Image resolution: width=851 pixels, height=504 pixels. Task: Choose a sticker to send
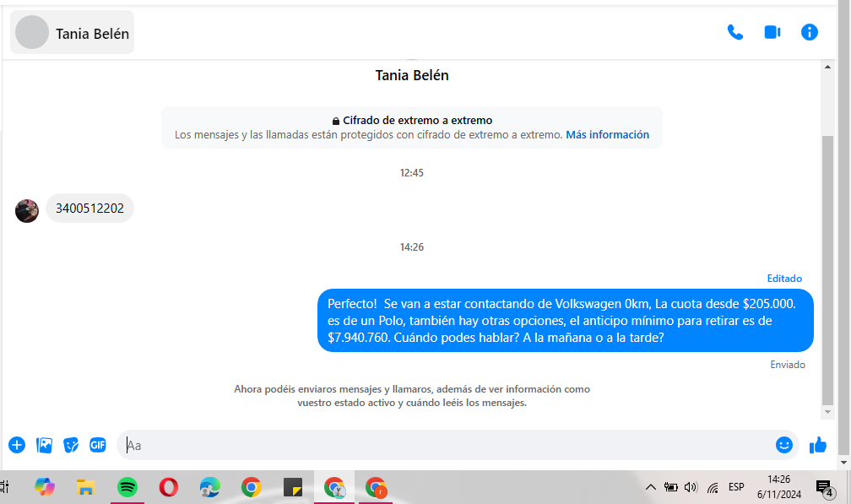71,445
